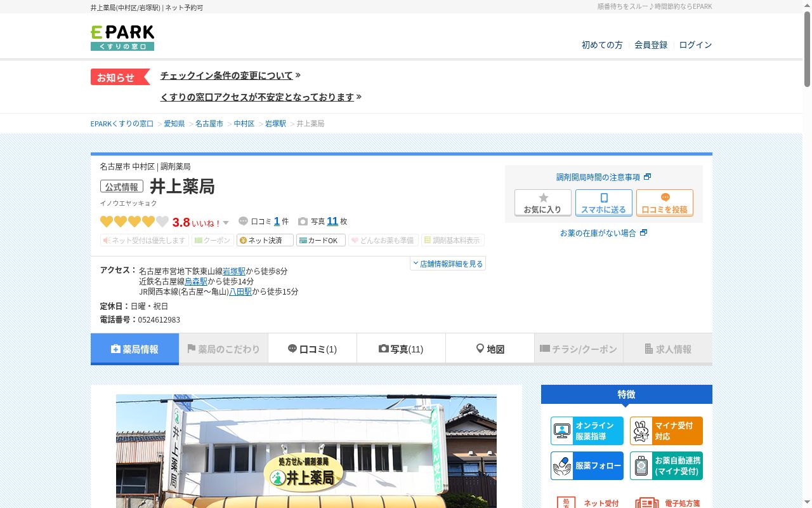Click the speech bubble icon beside 口コミ 1 件
Image resolution: width=812 pixels, height=508 pixels.
pos(243,222)
